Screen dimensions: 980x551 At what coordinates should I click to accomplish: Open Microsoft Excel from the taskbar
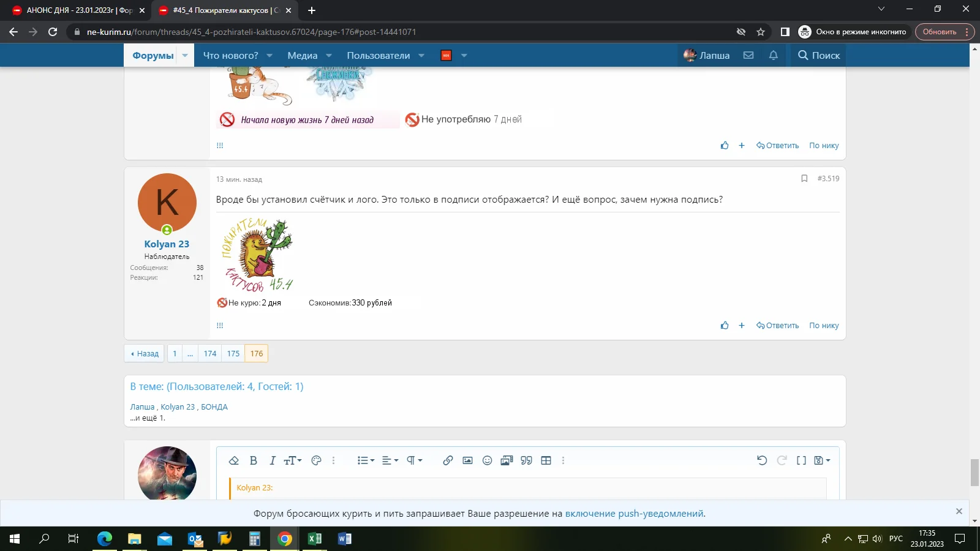pyautogui.click(x=314, y=539)
